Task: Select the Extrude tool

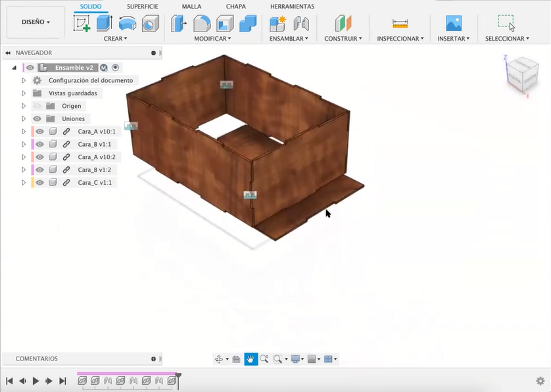Action: [x=105, y=24]
